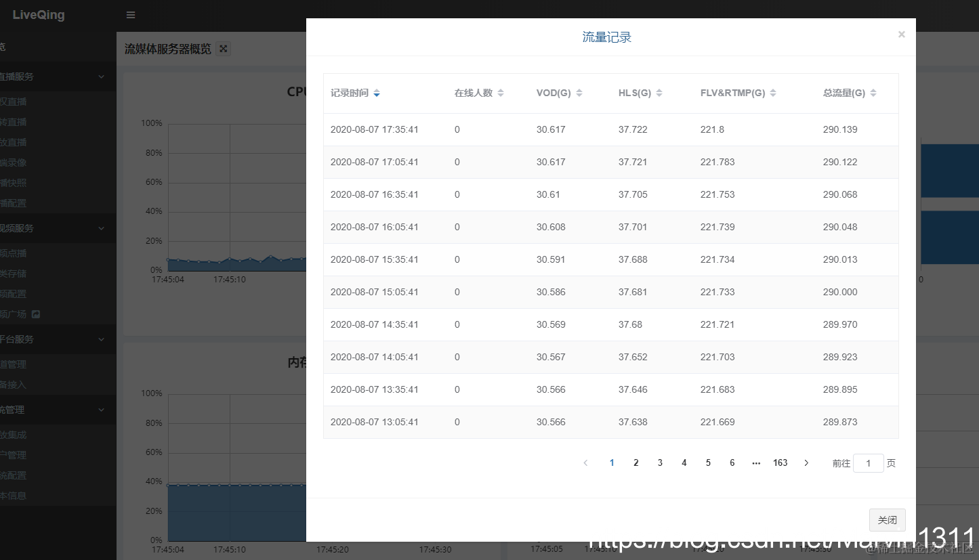The width and height of the screenshot is (979, 560).
Task: Open 开放集成 in the sidebar
Action: coord(14,435)
